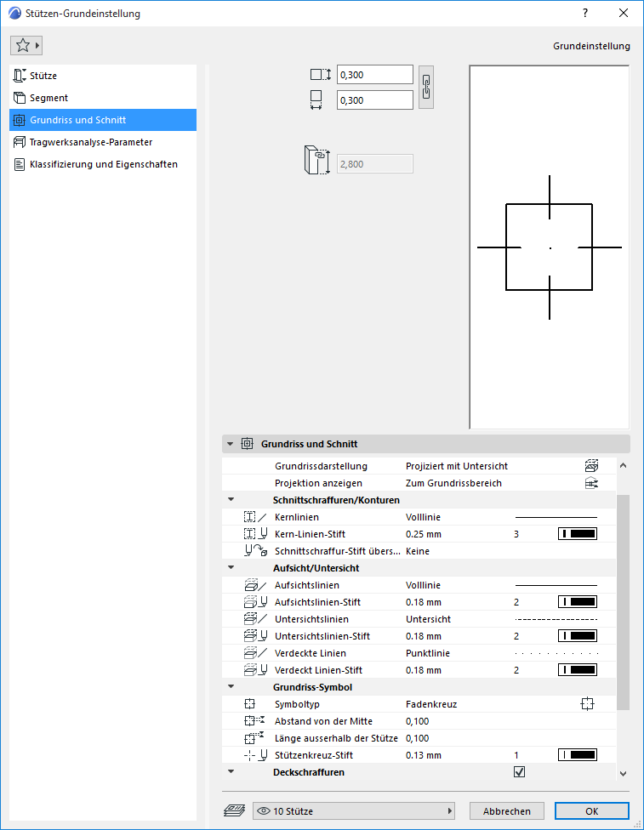The image size is (644, 830).
Task: Click the Stützenkreuz-Stift row icon
Action: point(255,755)
